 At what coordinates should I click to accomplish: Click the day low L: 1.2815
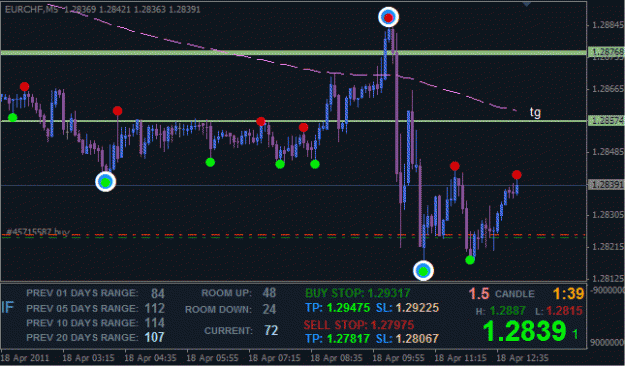click(559, 311)
